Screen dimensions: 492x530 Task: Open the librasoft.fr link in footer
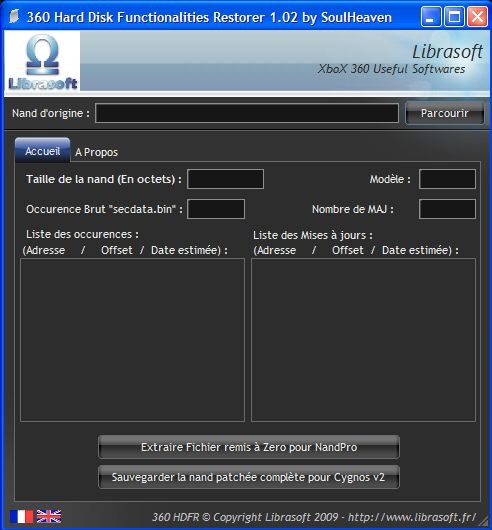click(x=412, y=517)
